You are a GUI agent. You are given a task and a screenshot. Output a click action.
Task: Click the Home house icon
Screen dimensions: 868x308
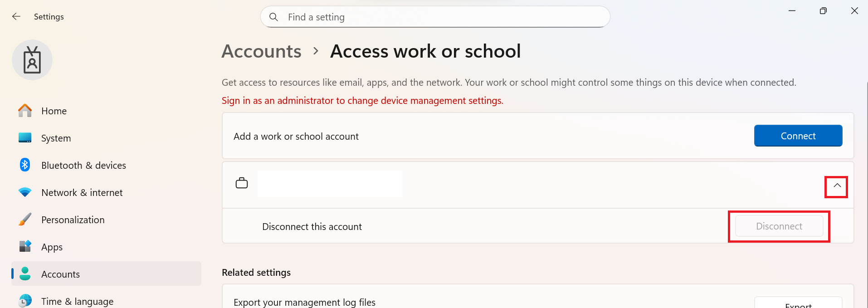(25, 111)
